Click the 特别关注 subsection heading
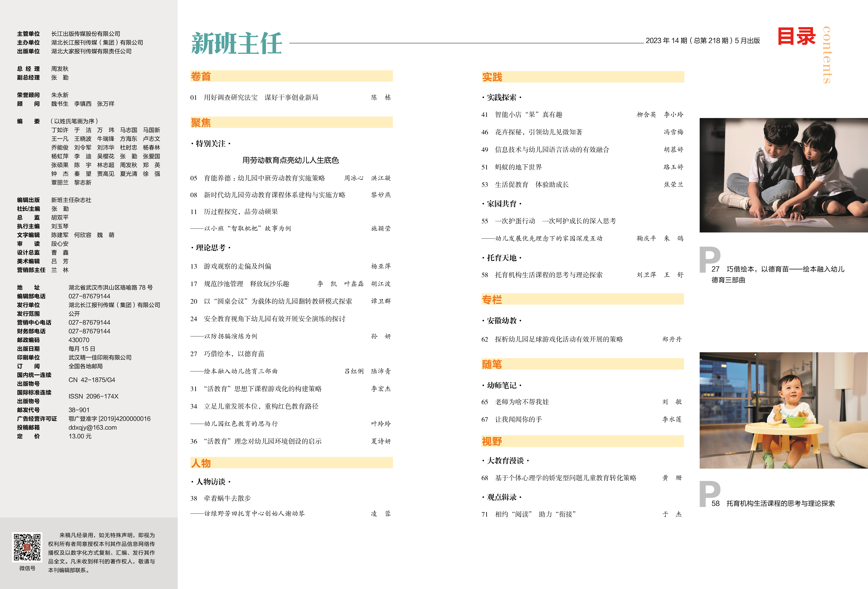This screenshot has width=868, height=589. tap(211, 143)
